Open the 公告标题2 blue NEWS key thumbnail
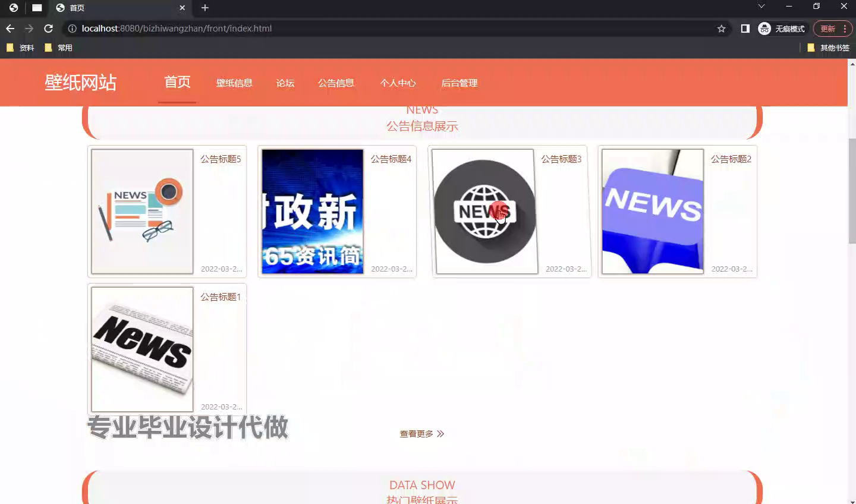 [x=653, y=212]
